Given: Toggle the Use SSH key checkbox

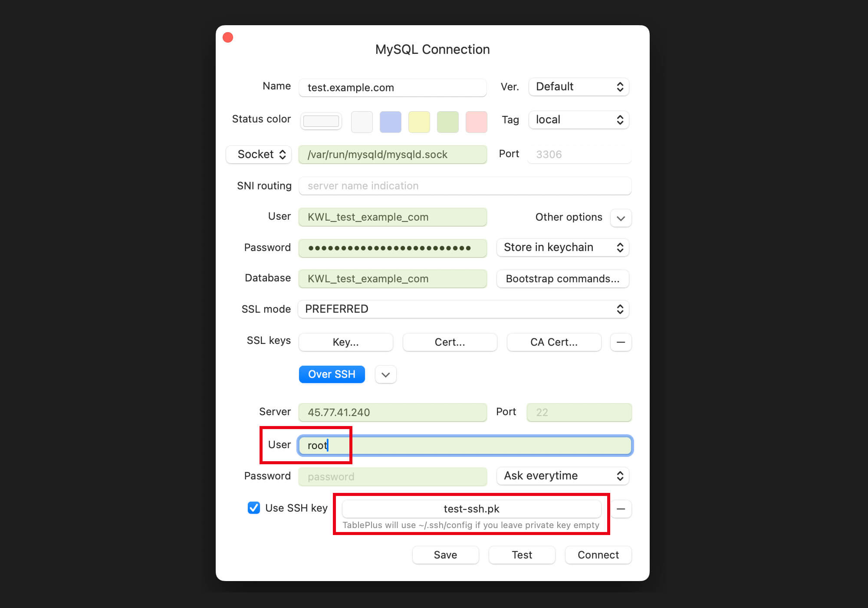Looking at the screenshot, I should (x=254, y=508).
